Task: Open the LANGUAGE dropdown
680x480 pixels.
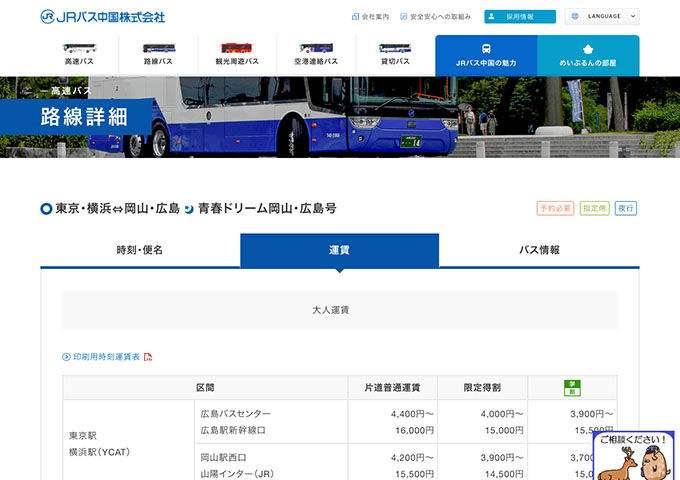Action: (x=602, y=17)
